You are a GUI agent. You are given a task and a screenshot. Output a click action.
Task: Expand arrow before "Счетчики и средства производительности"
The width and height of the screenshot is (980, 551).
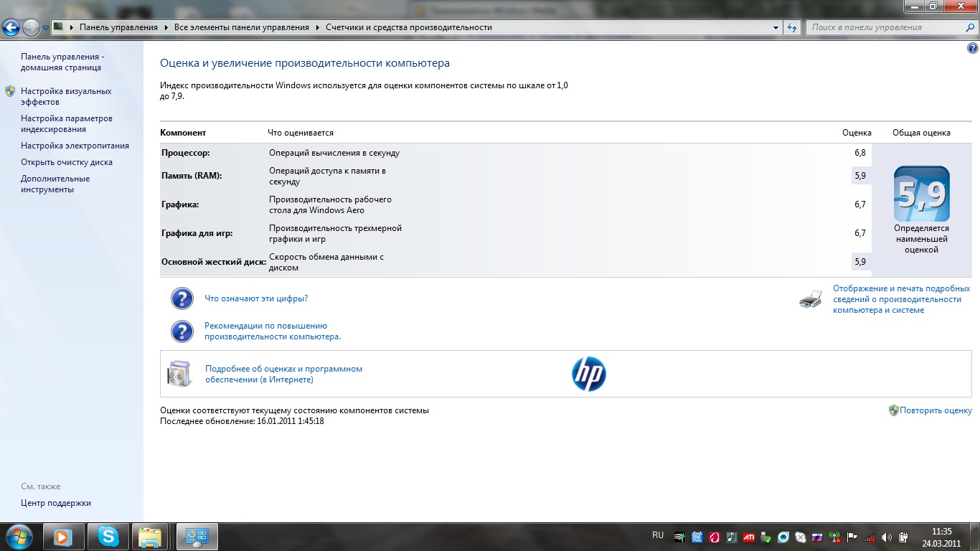tap(318, 27)
